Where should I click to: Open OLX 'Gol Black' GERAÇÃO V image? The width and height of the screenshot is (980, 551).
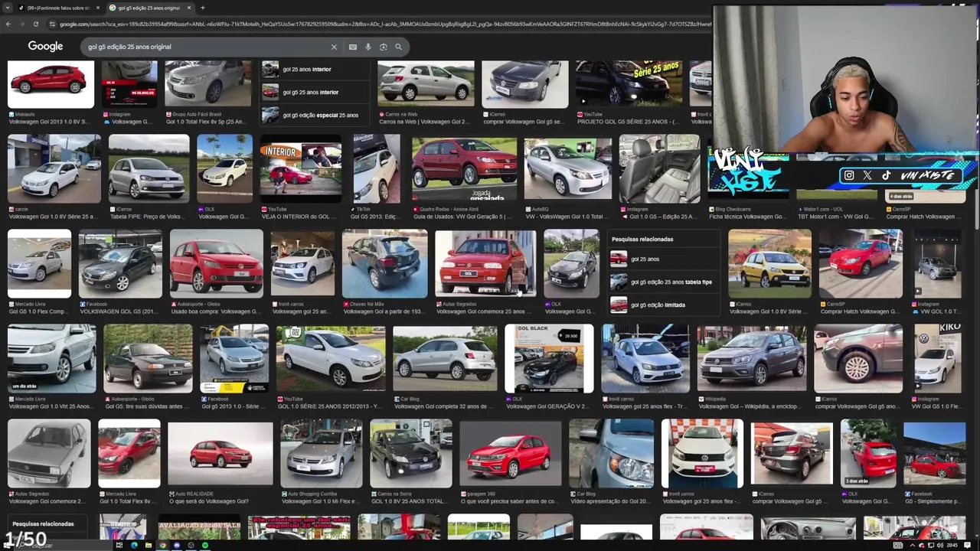[x=549, y=358]
